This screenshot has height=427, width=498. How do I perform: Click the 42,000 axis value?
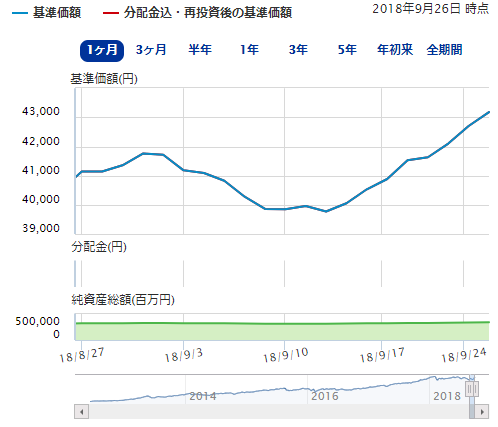41,141
